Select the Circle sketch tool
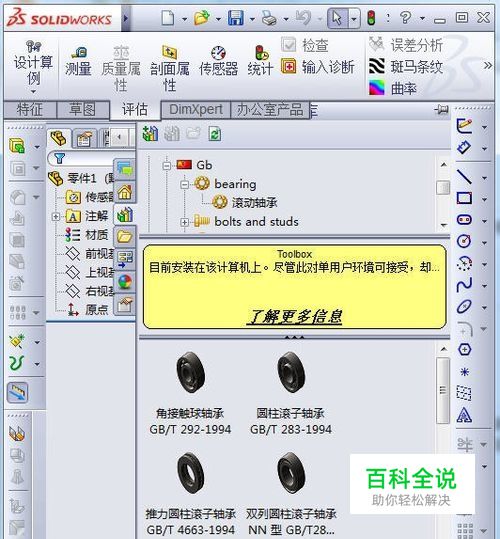Screen dimensions: 500x539 click(464, 241)
